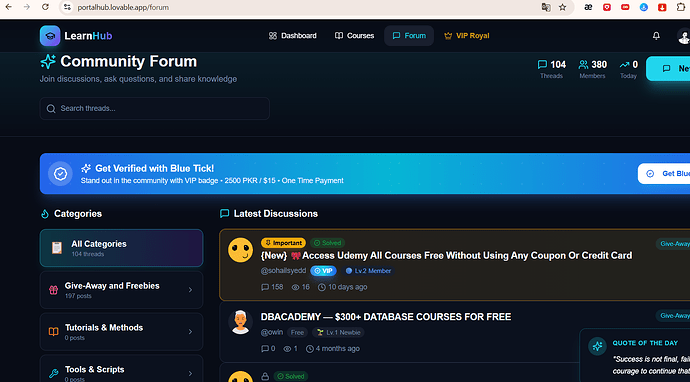Click the verified checkmark badge in blue banner

(60, 174)
